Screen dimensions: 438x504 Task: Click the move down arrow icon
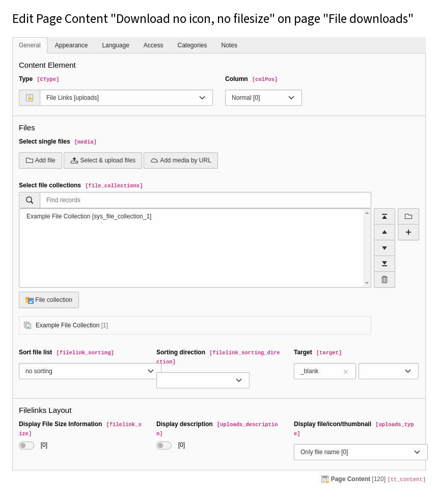[x=385, y=248]
